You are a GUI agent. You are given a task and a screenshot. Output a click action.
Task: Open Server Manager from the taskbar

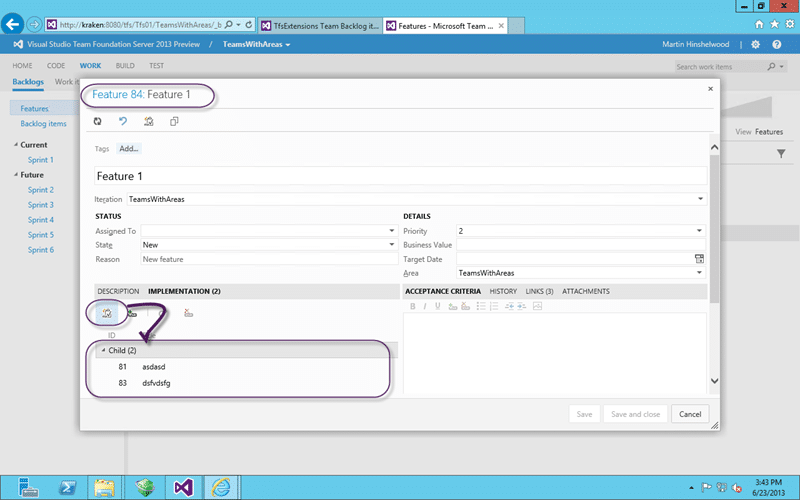point(28,488)
